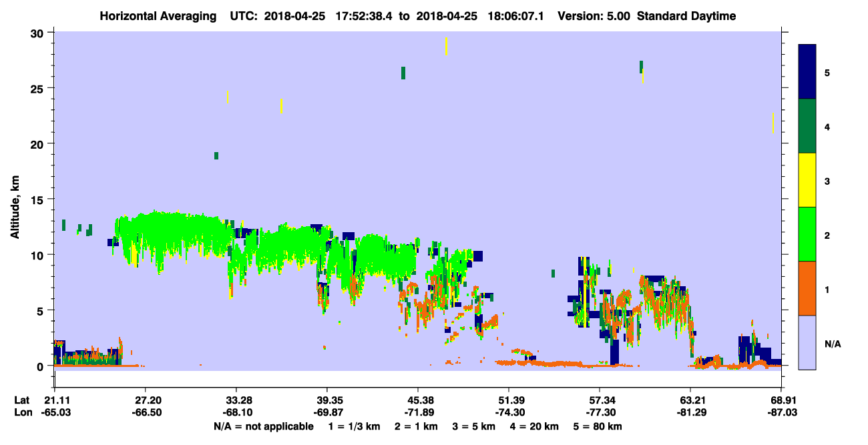Select the orange colorbar segment labeled 1
Image resolution: width=868 pixels, height=445 pixels.
[x=807, y=288]
